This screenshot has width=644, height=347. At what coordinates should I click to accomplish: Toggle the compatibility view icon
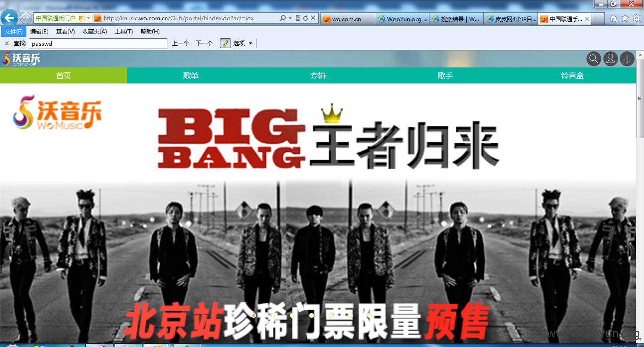[298, 18]
